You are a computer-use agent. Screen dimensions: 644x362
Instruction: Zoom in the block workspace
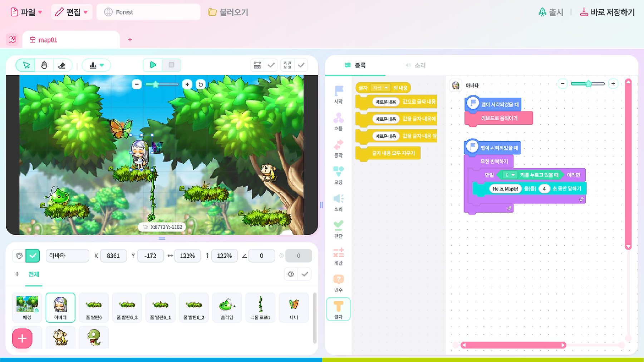pos(613,84)
